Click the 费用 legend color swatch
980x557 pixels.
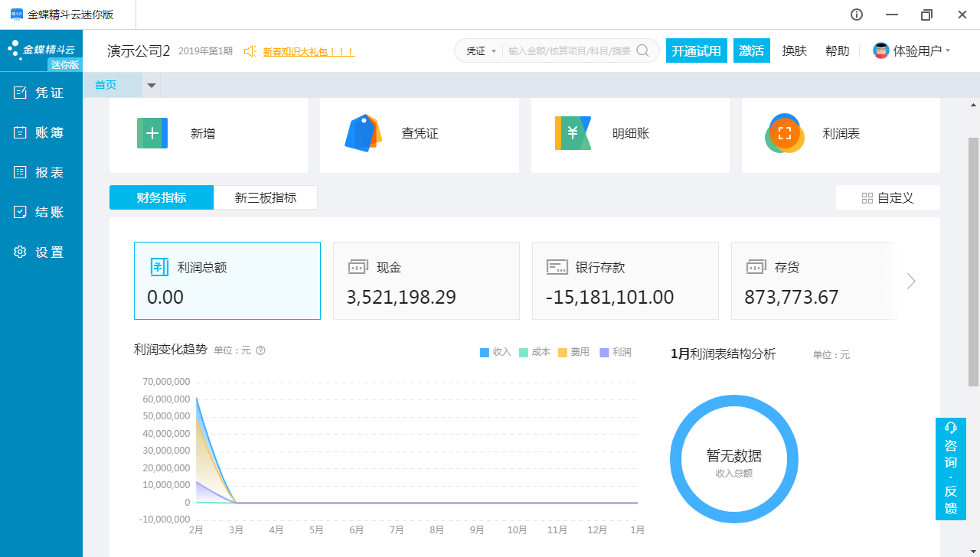(564, 353)
